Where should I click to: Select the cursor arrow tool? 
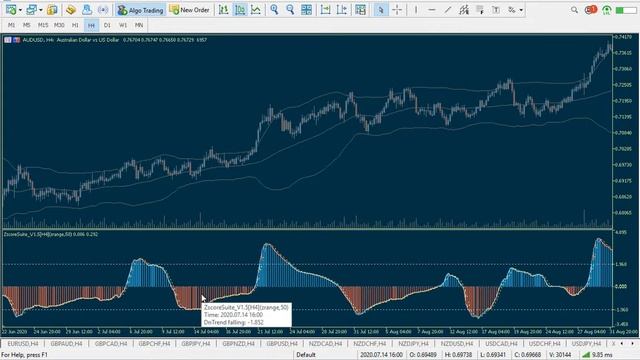(x=381, y=10)
